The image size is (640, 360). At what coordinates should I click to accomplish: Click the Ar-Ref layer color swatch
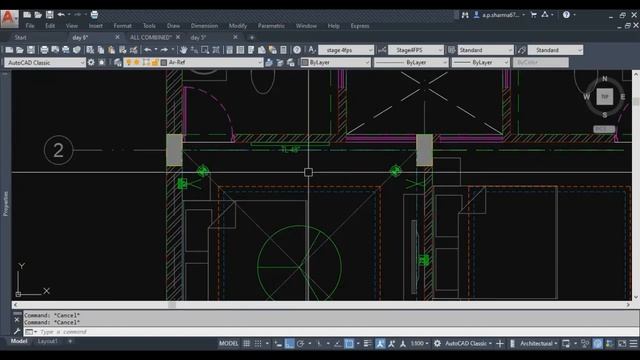(164, 62)
